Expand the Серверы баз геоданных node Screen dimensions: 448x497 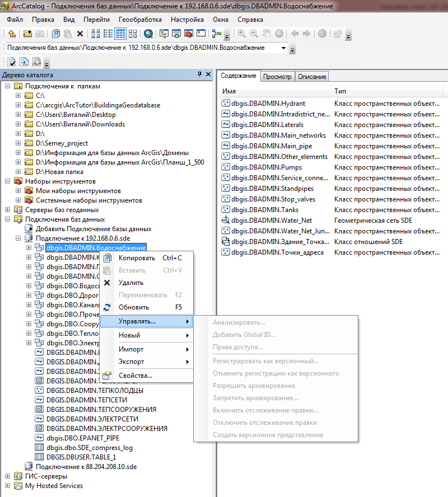(x=8, y=210)
